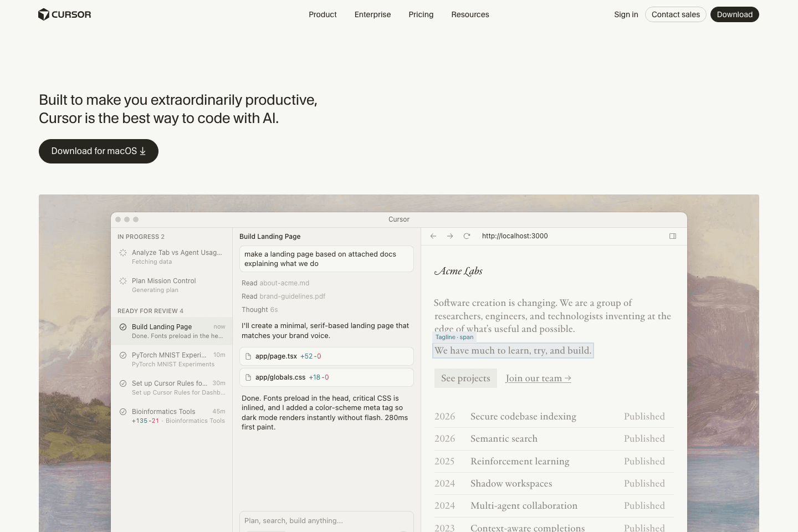This screenshot has height=532, width=798.
Task: Click the spinner icon beside Plan Mission Control
Action: (x=123, y=281)
